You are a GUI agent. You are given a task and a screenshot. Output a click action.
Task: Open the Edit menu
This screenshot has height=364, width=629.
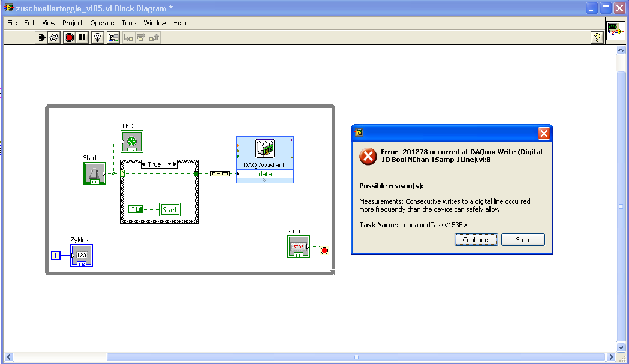[x=29, y=23]
